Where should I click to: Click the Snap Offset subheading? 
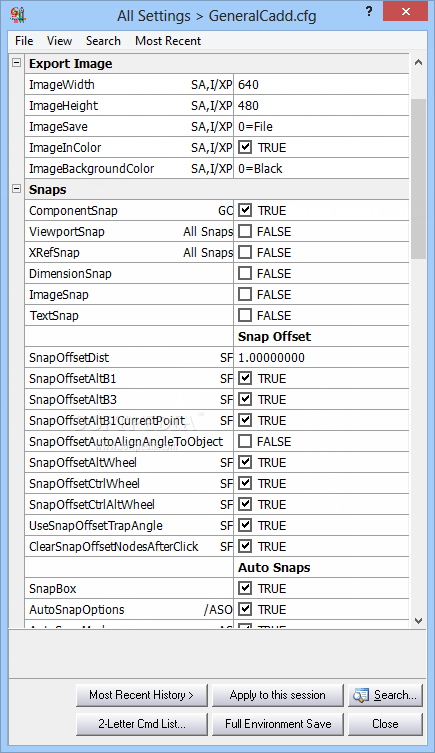[275, 337]
